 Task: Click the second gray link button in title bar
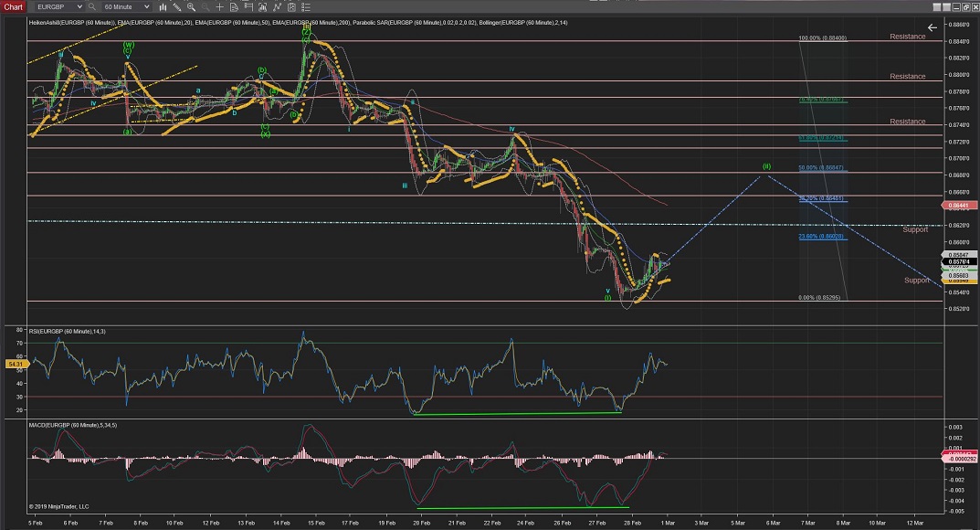[x=946, y=7]
